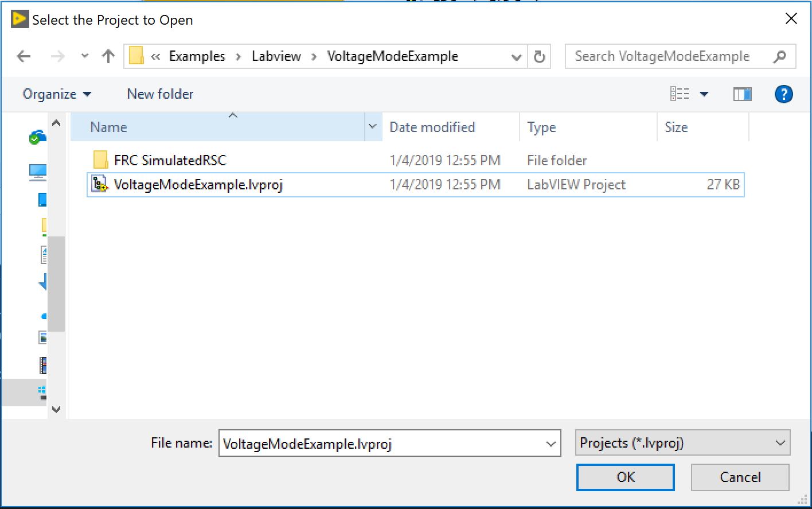
Task: Go back with the left arrow button
Action: click(x=24, y=56)
